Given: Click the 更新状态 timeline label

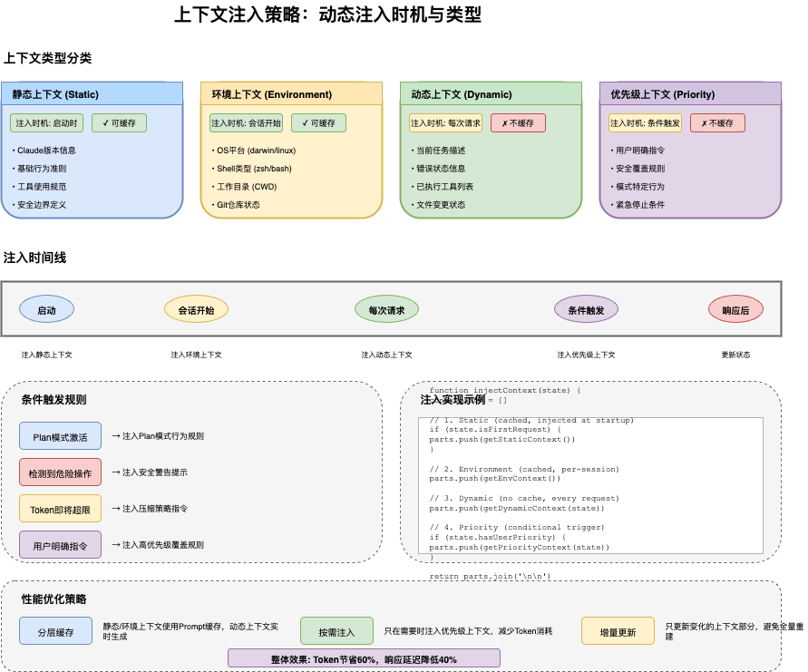Looking at the screenshot, I should [735, 355].
